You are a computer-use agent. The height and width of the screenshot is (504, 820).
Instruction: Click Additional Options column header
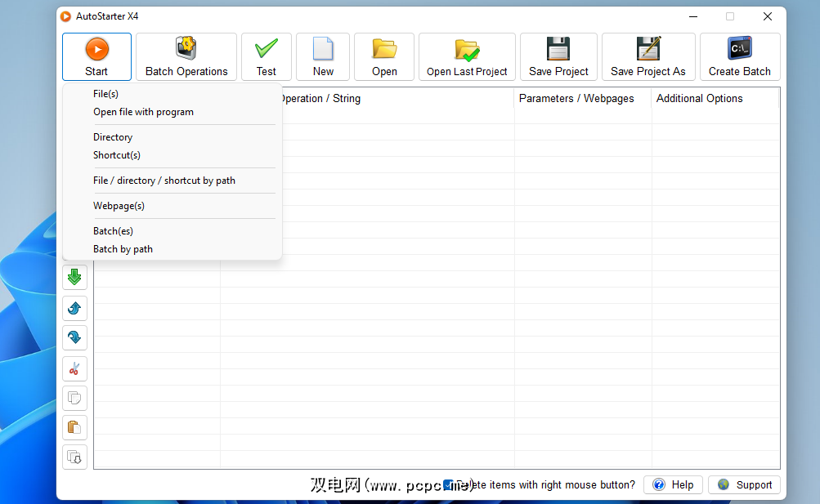click(715, 99)
